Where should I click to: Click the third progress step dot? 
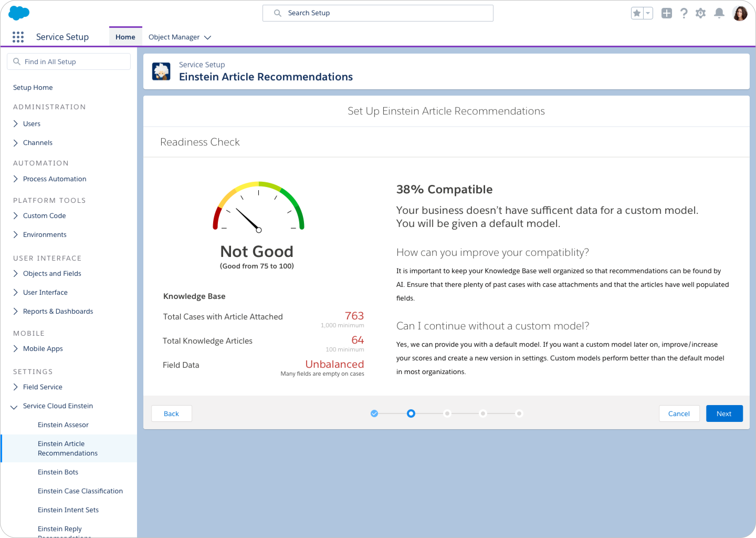(447, 413)
